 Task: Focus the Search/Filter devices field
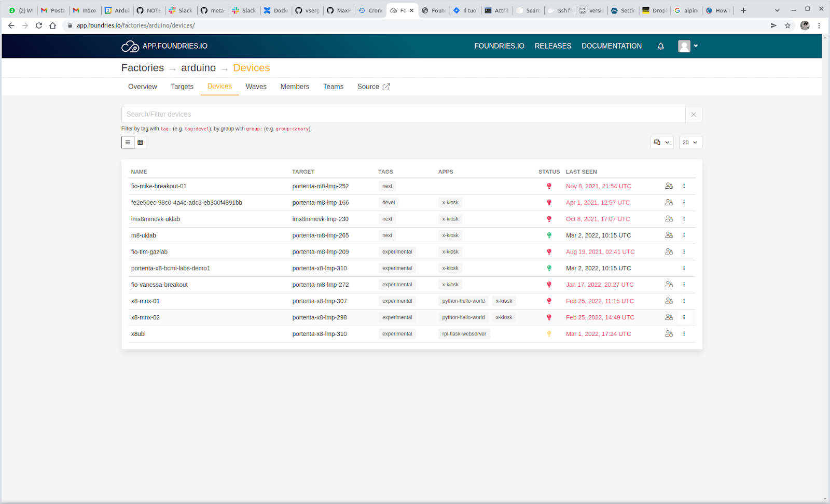click(404, 115)
